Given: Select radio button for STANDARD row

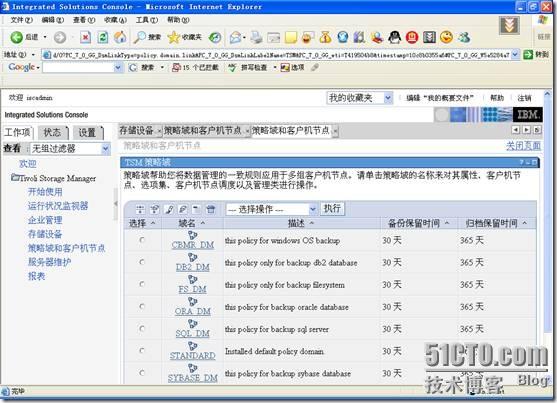Looking at the screenshot, I should 142,350.
